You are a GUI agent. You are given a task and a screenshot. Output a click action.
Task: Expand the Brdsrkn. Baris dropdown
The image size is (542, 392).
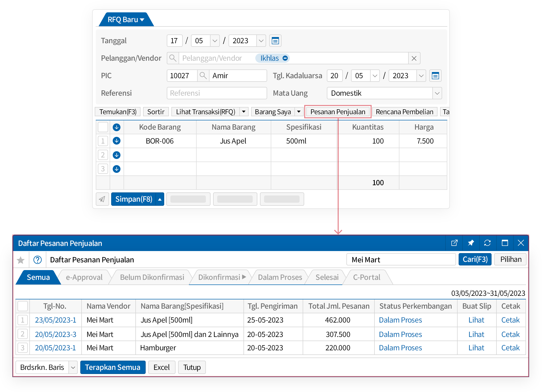(73, 367)
